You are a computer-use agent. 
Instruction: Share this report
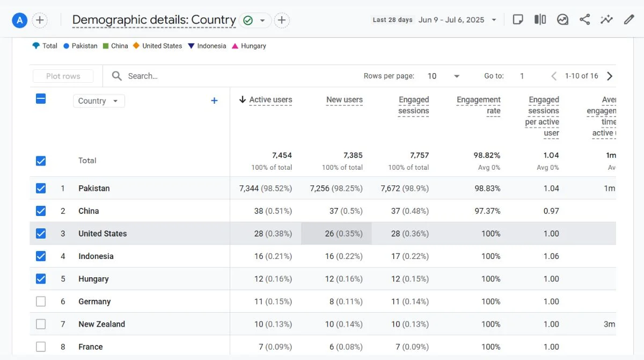[x=584, y=20]
